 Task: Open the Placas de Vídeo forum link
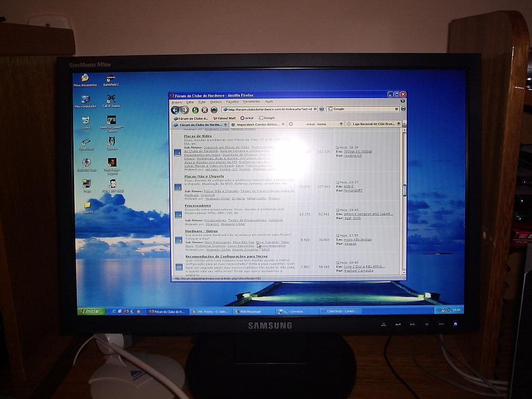click(198, 136)
